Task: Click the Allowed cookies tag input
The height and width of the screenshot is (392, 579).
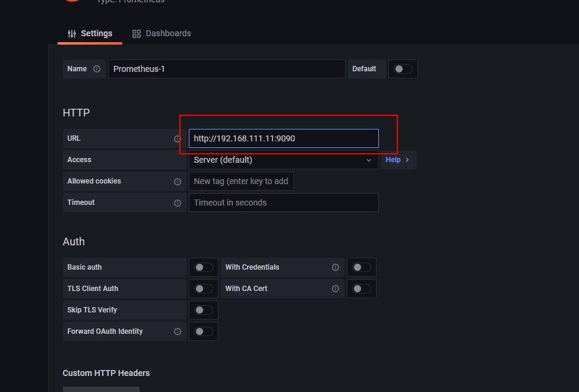Action: tap(241, 181)
